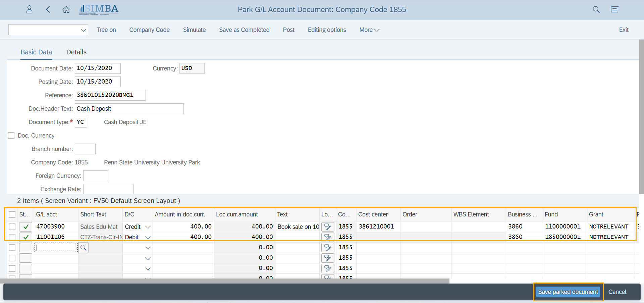Click the Text cell 'Book sale on 10'

(298, 227)
